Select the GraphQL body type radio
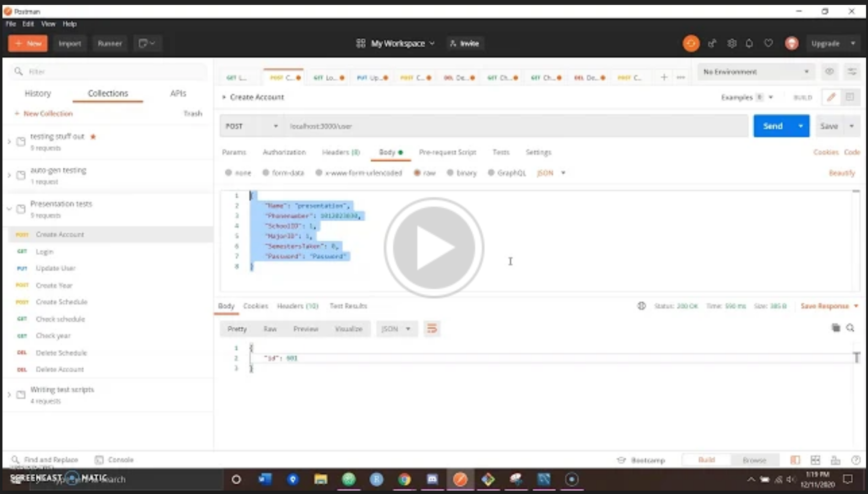This screenshot has height=494, width=868. 491,173
